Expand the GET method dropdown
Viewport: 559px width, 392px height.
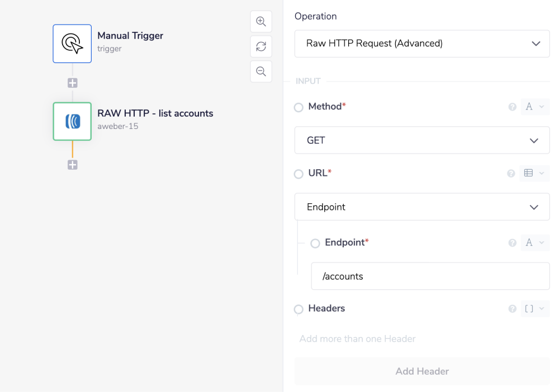(x=422, y=141)
